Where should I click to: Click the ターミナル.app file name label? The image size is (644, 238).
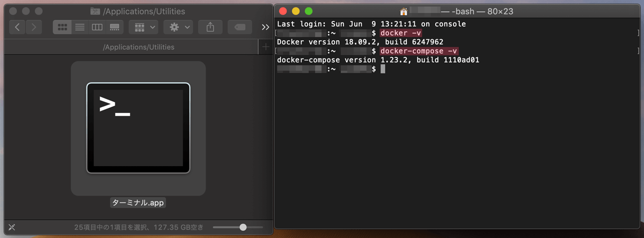click(138, 203)
